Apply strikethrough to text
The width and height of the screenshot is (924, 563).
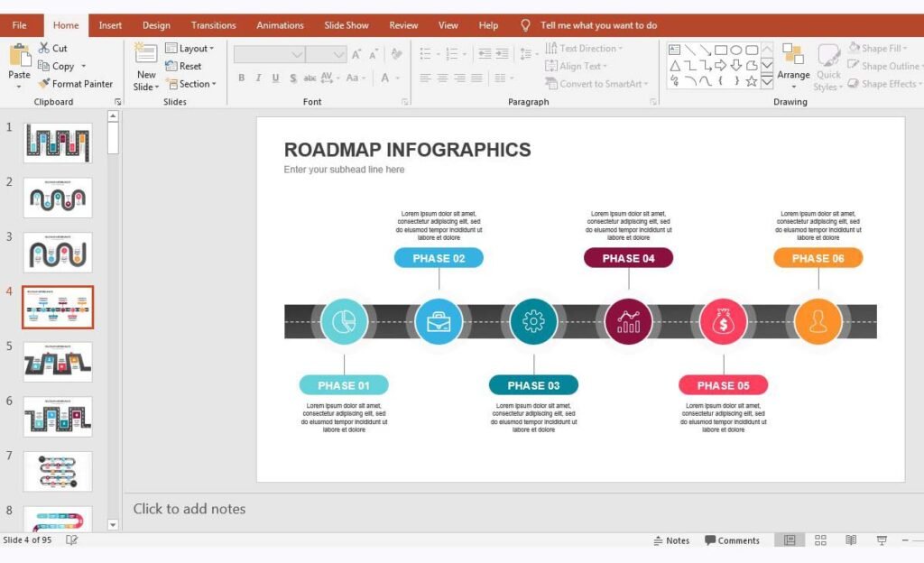coord(293,78)
